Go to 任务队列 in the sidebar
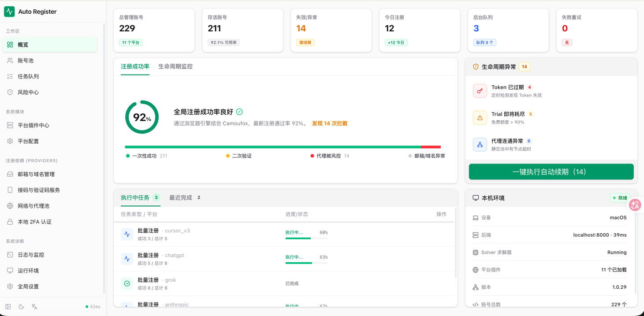644x316 pixels. [50, 76]
